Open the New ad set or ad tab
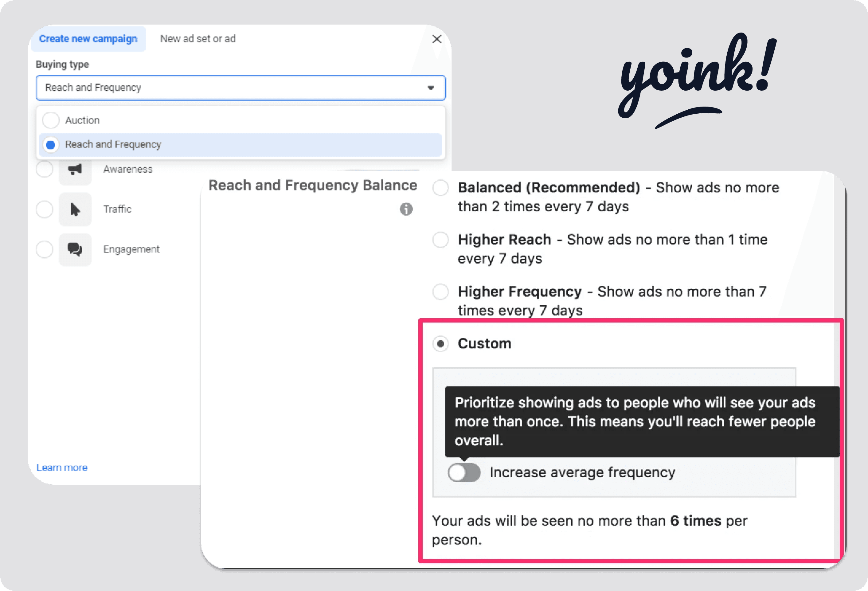 coord(198,39)
